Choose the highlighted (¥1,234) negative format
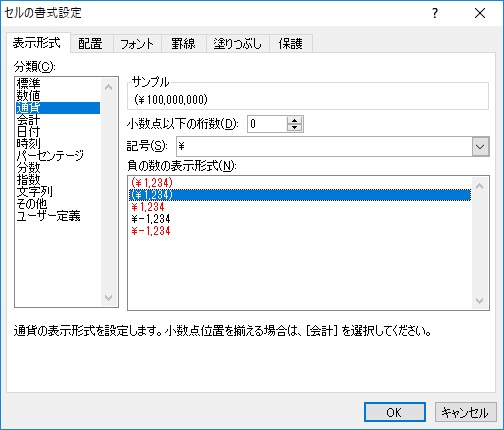 [300, 195]
